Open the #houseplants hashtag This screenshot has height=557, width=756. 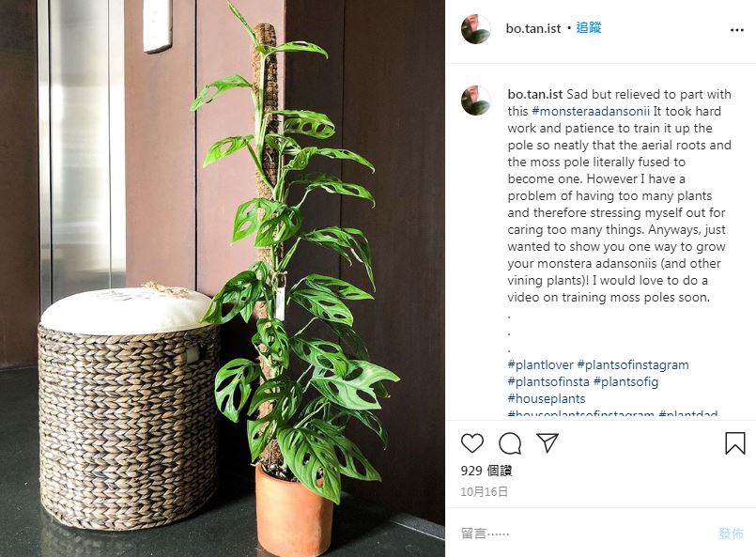pyautogui.click(x=547, y=398)
